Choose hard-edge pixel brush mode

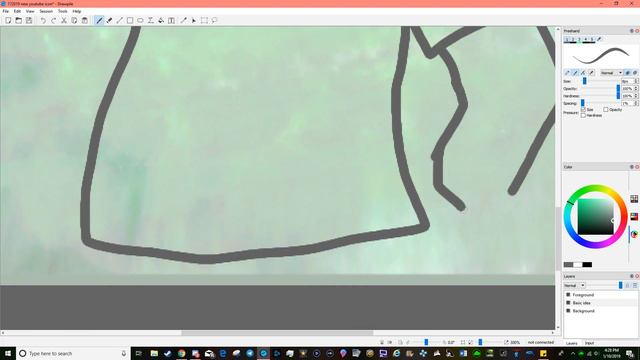(x=567, y=73)
